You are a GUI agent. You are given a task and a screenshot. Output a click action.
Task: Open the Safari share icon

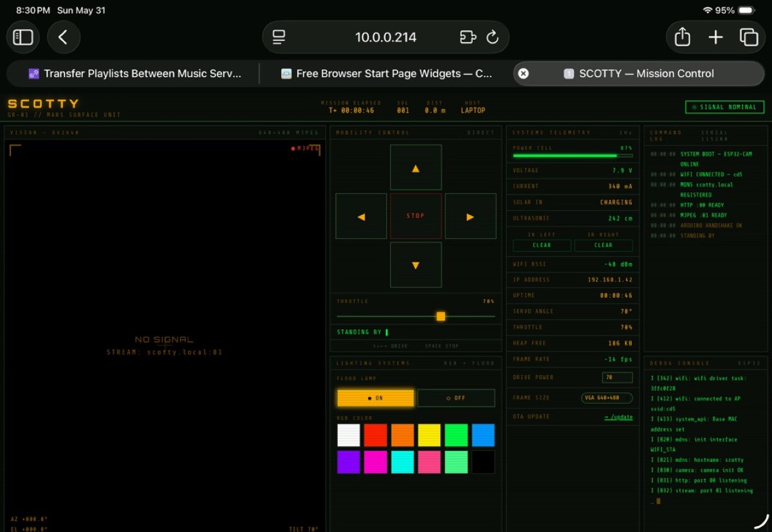[x=683, y=37]
